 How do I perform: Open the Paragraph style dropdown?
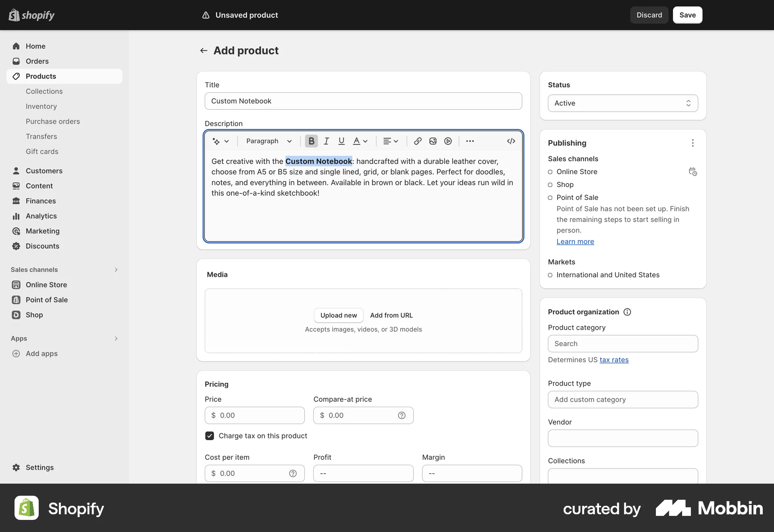click(x=268, y=141)
